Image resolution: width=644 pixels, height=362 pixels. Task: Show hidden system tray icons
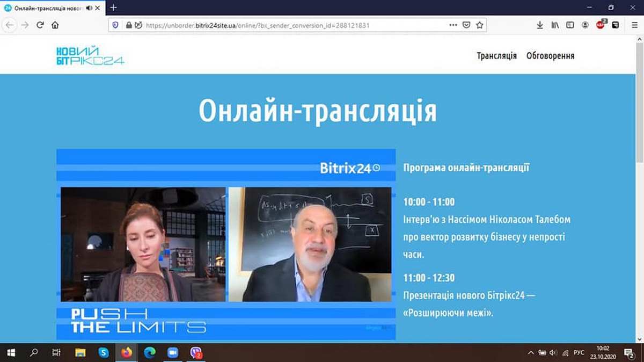coord(531,353)
